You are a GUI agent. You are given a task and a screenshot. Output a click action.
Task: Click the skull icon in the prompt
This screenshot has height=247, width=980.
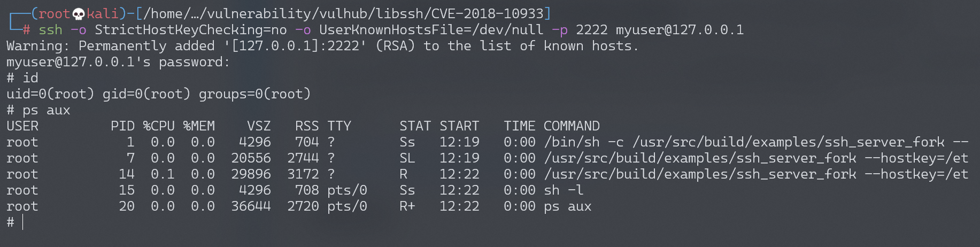tap(79, 14)
